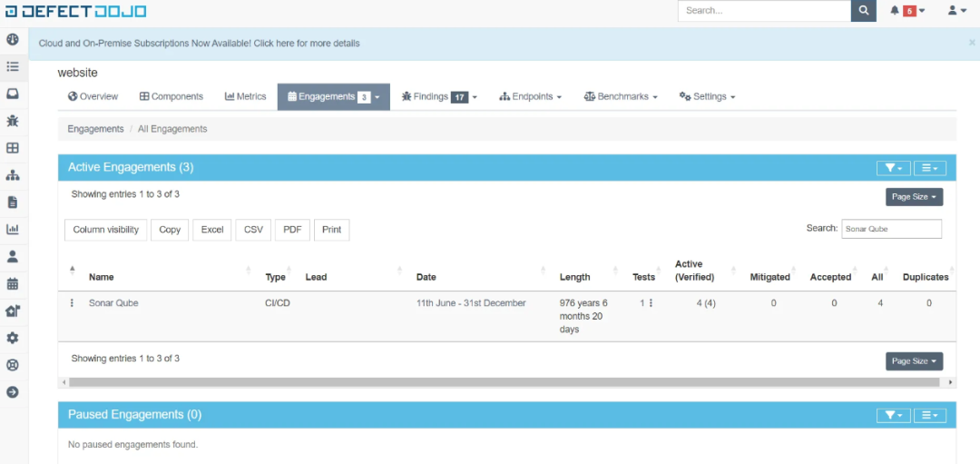
Task: Open the Metrics chart icon in the sidebar
Action: click(x=13, y=230)
